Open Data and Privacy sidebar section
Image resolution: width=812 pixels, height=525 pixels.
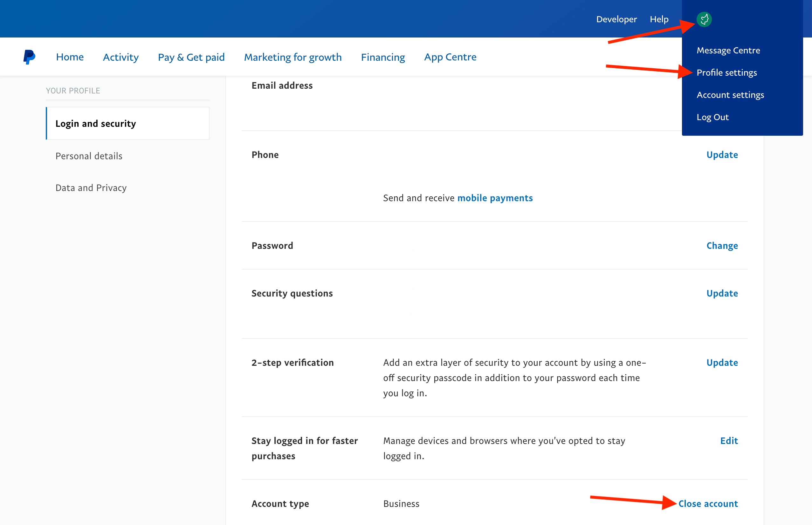click(91, 188)
